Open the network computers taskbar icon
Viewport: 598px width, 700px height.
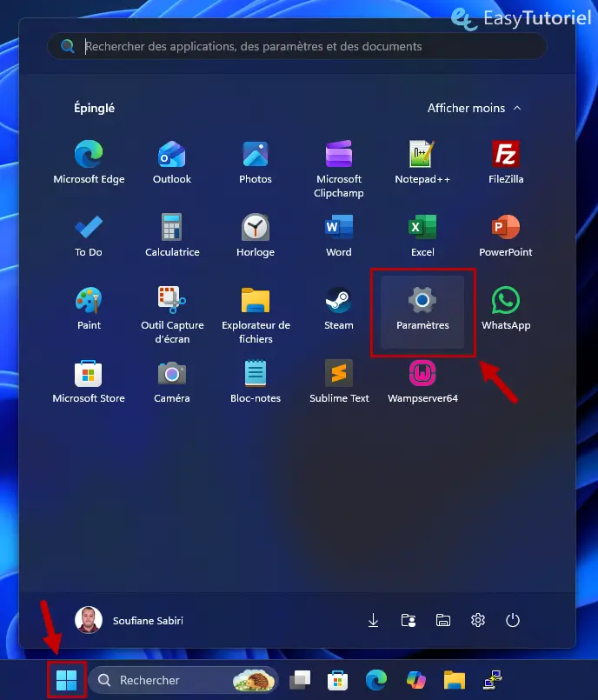pos(493,680)
